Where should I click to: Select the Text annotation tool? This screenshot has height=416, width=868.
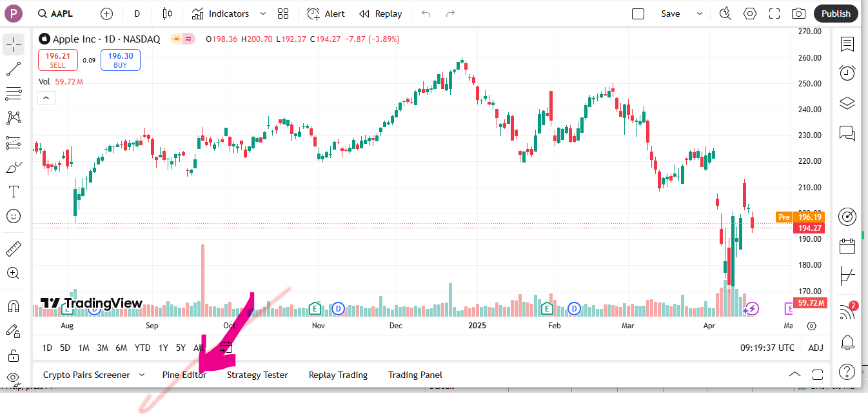[14, 192]
